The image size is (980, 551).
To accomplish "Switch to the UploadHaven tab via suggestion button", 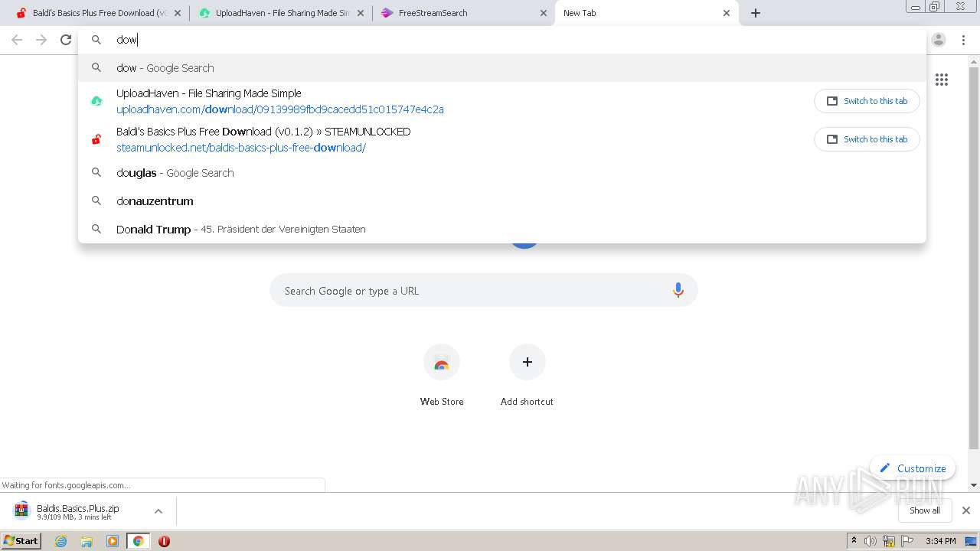I will coord(867,101).
